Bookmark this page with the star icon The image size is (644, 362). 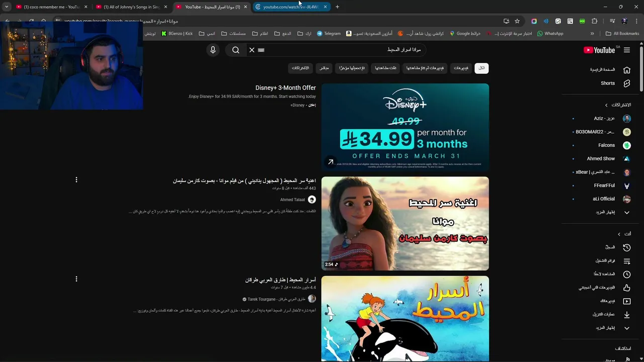coord(517,21)
